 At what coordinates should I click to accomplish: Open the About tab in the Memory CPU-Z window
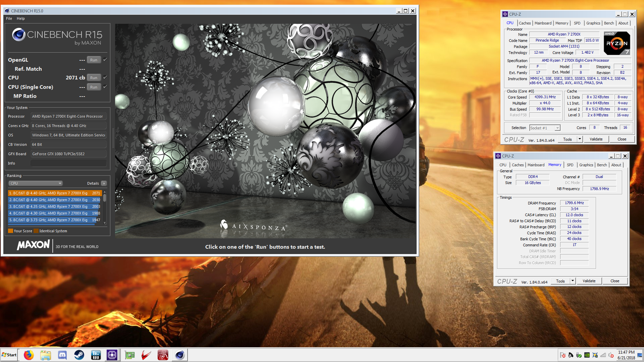[x=616, y=165]
